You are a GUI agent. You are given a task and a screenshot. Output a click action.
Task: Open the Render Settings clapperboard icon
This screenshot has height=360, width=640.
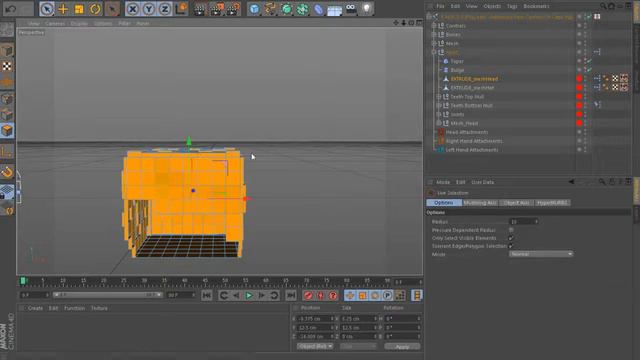click(x=233, y=9)
